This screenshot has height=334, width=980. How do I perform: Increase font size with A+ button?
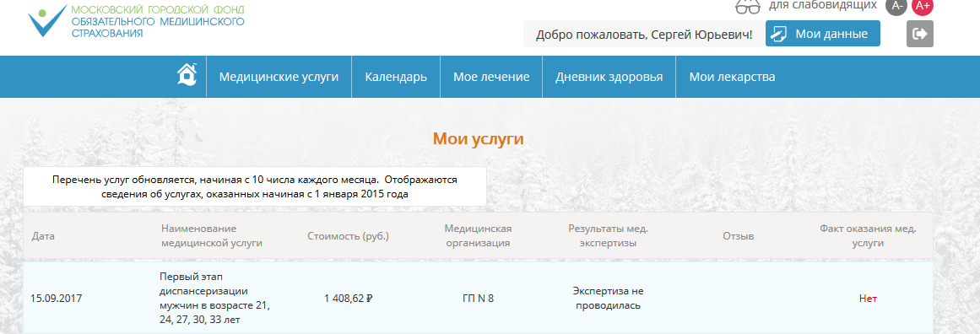pos(923,6)
